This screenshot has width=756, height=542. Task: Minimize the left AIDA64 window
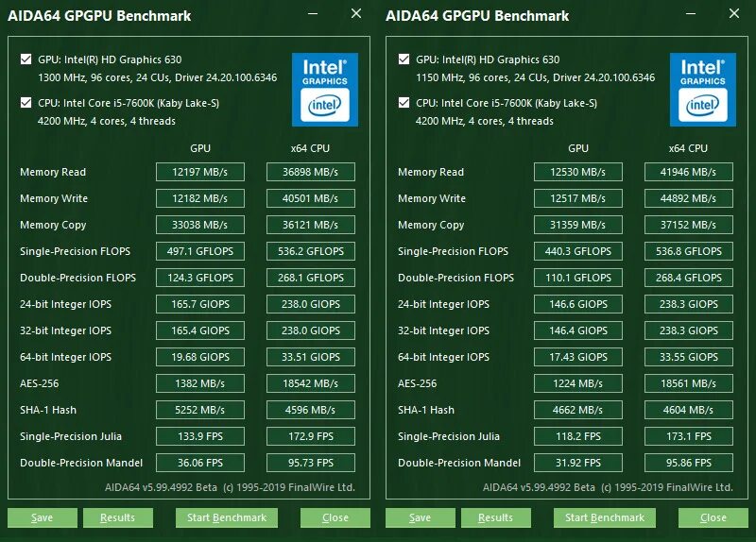pyautogui.click(x=313, y=14)
